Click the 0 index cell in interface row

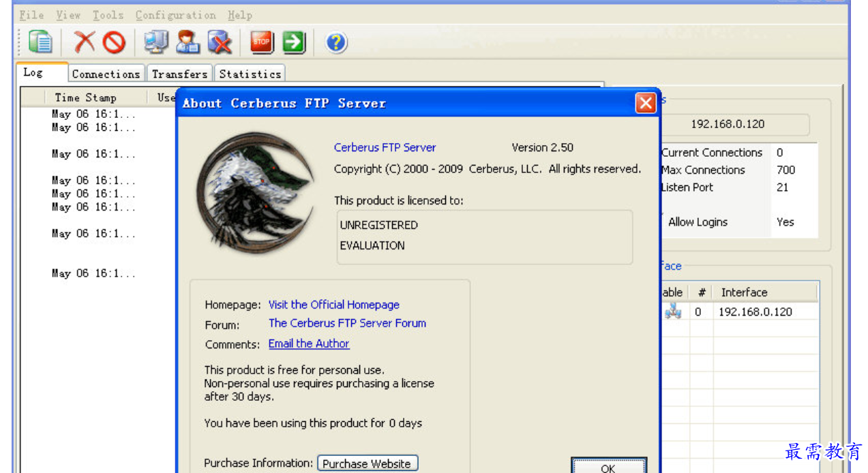coord(698,311)
